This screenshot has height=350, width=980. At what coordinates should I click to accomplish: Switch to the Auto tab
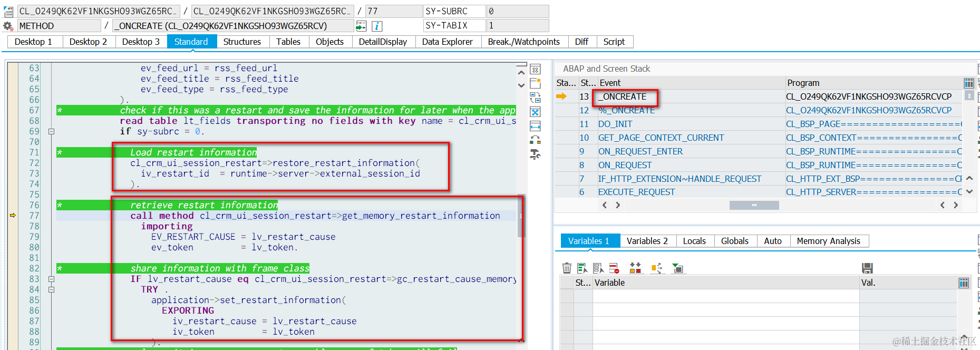point(773,241)
